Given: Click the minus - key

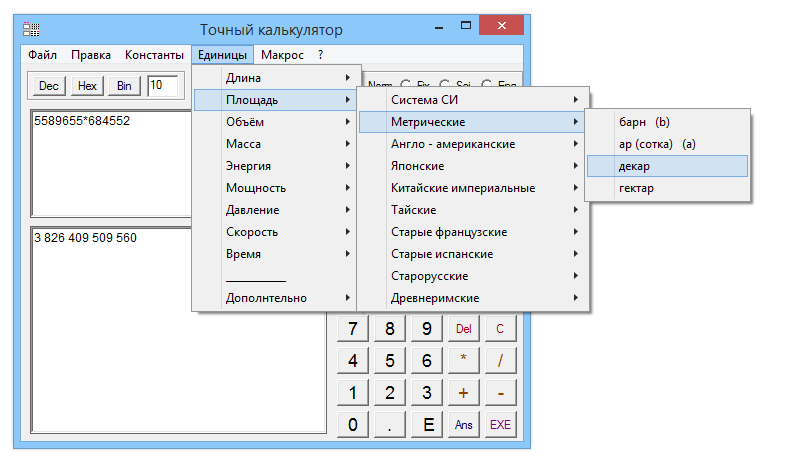Looking at the screenshot, I should (501, 393).
